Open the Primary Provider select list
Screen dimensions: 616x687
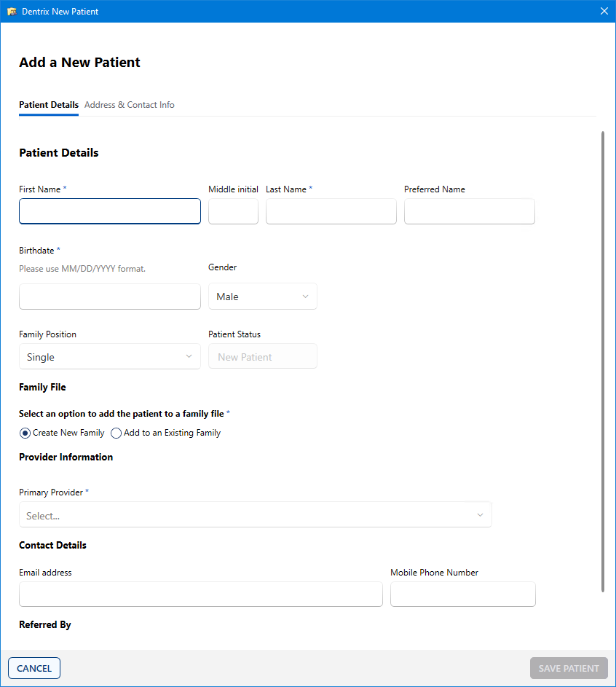(255, 515)
